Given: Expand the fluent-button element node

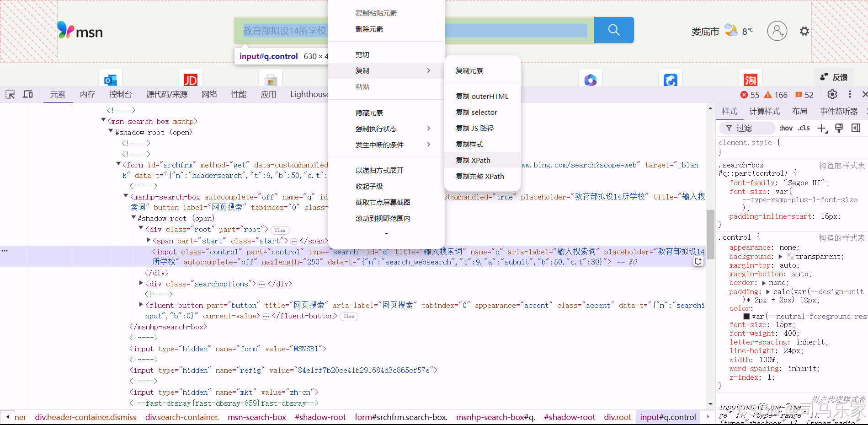Looking at the screenshot, I should pyautogui.click(x=140, y=304).
